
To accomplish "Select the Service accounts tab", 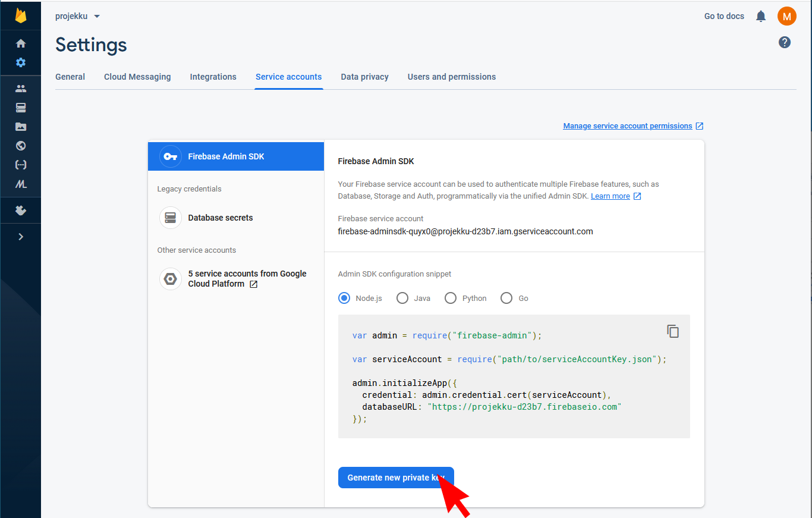I will pos(289,77).
